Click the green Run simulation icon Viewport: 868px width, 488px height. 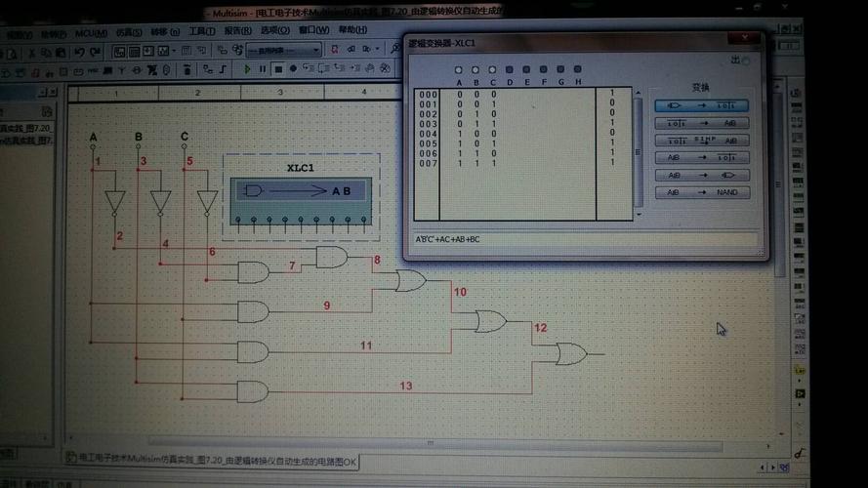click(247, 69)
